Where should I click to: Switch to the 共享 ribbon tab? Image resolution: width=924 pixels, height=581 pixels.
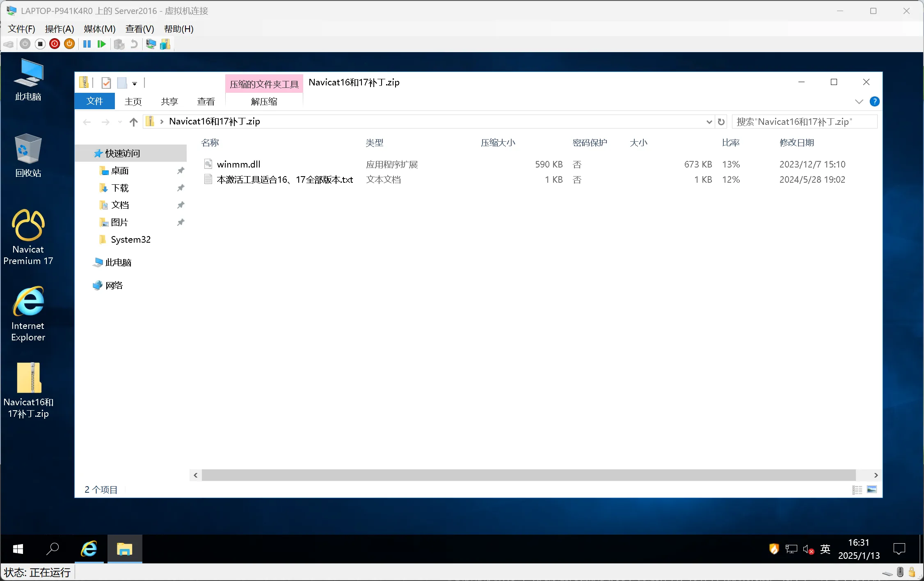click(169, 101)
